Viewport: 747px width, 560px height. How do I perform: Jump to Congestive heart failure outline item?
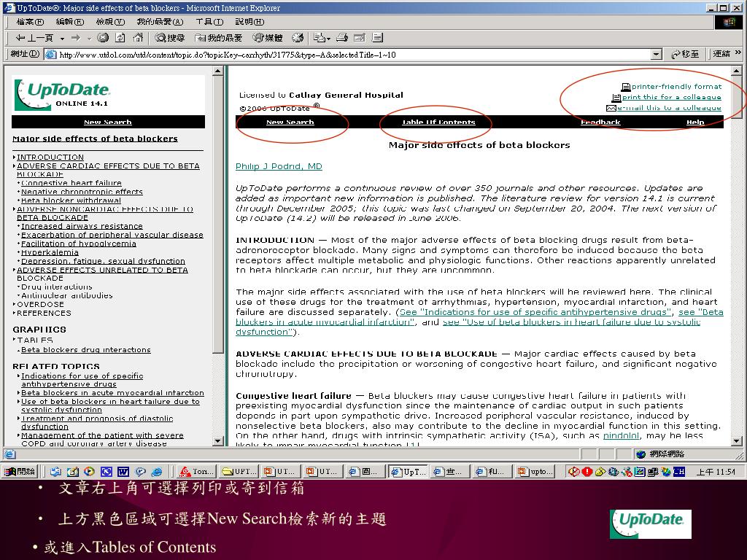click(x=71, y=183)
